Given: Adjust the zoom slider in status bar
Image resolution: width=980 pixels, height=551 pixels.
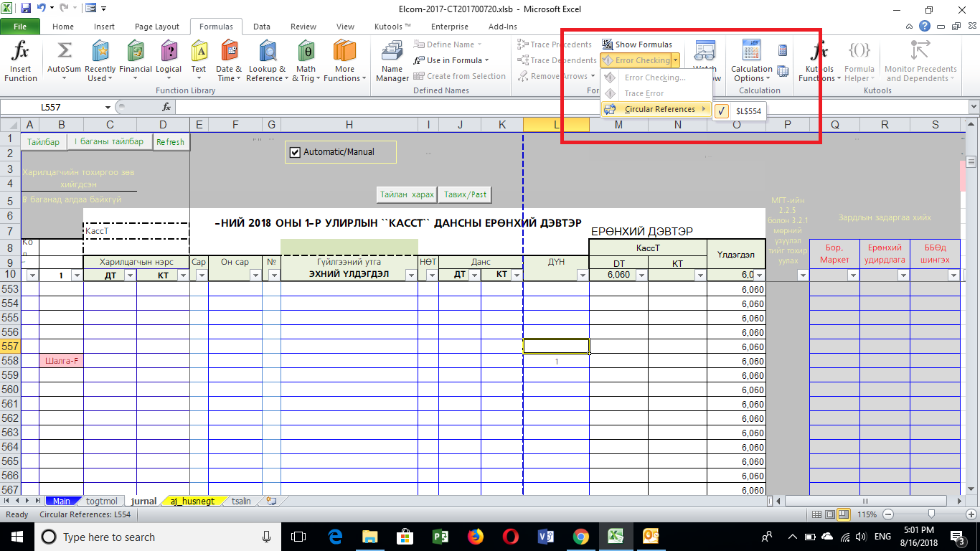Looking at the screenshot, I should [931, 514].
